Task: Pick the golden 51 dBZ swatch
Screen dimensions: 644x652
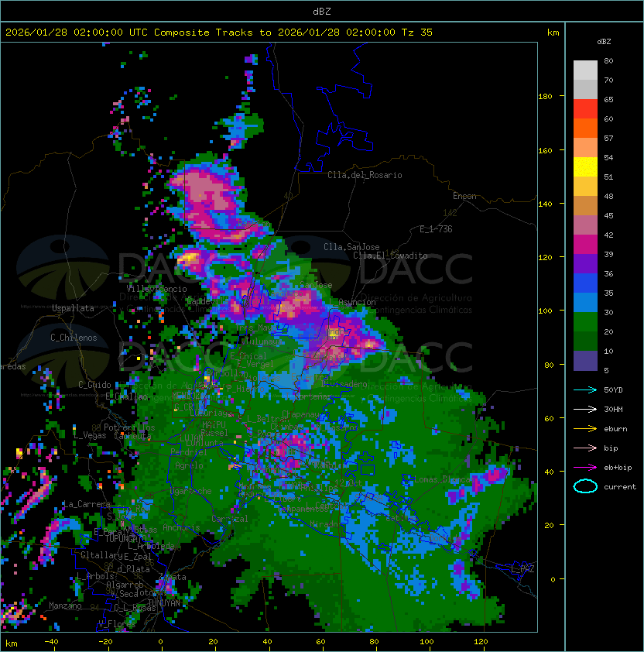Action: pos(585,187)
